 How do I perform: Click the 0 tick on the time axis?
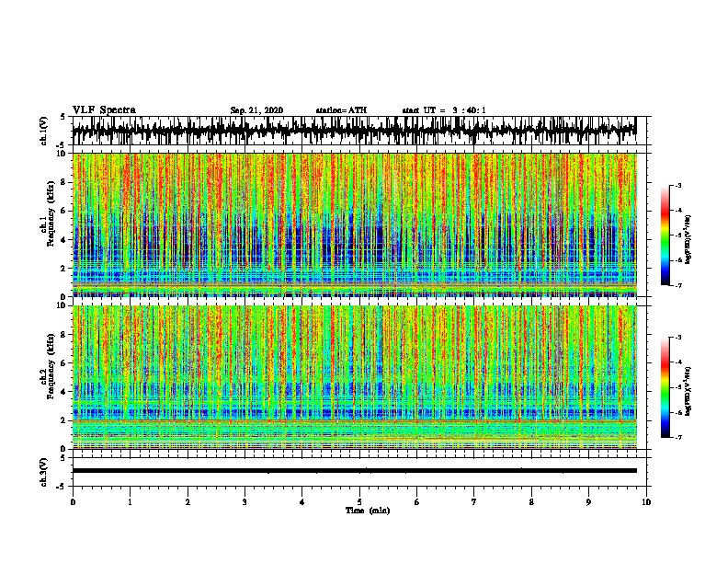coord(73,502)
